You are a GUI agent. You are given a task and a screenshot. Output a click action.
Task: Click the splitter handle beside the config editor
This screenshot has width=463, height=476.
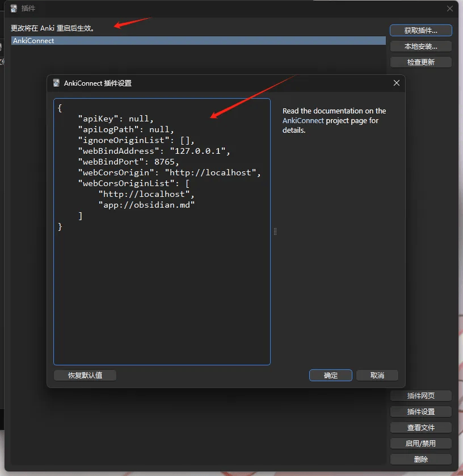pos(275,231)
